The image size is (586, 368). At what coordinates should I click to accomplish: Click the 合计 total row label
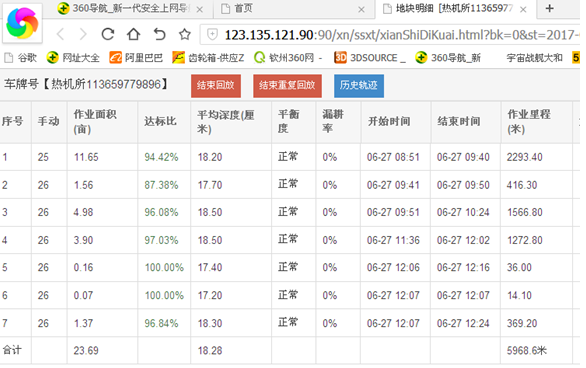click(12, 350)
